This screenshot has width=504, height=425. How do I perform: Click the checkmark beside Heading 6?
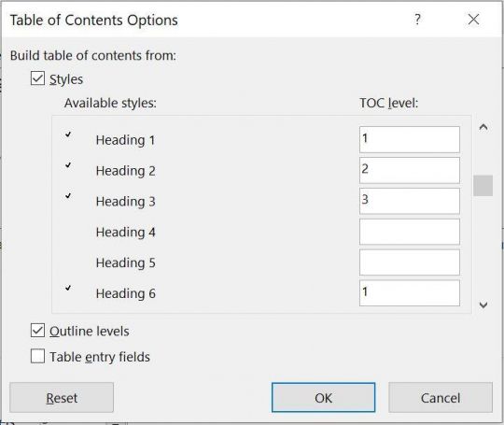(68, 288)
